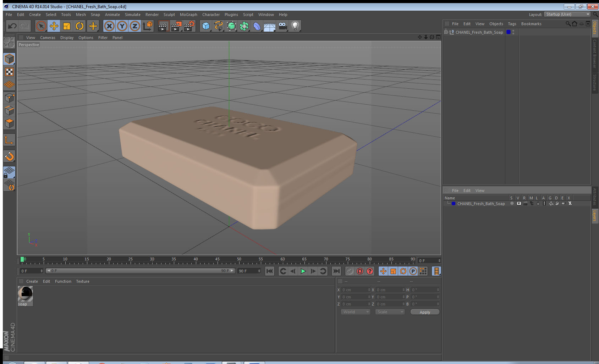Click the Play forward button
This screenshot has height=364, width=599.
click(x=303, y=271)
